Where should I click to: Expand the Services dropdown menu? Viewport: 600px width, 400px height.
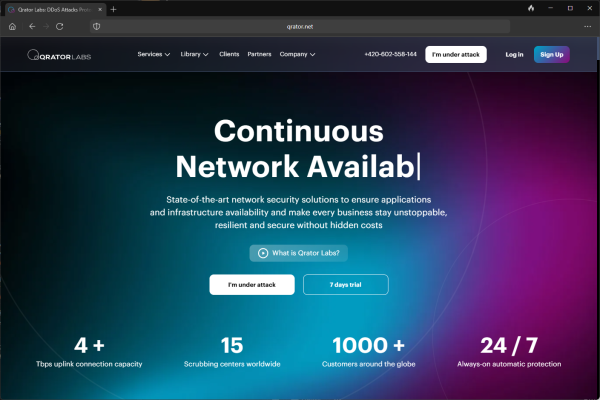pos(153,54)
